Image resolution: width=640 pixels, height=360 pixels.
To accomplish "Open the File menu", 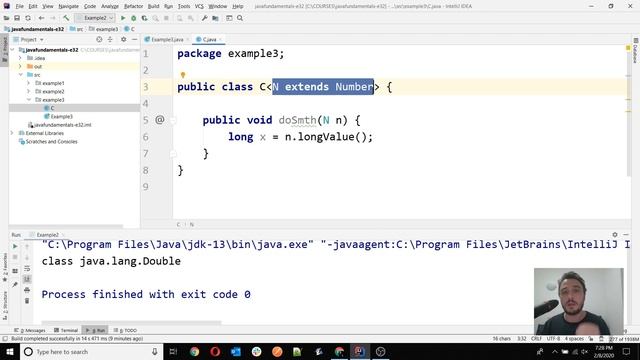I will (20, 6).
